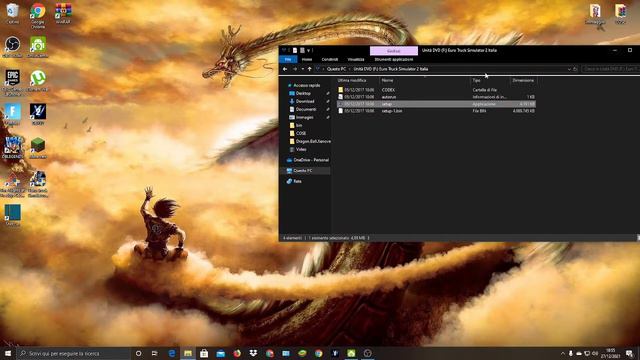
Task: Go forward in File Explorer
Action: [x=295, y=69]
